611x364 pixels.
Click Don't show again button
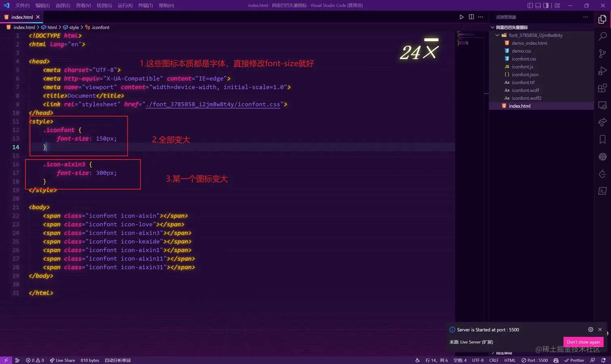pos(583,342)
